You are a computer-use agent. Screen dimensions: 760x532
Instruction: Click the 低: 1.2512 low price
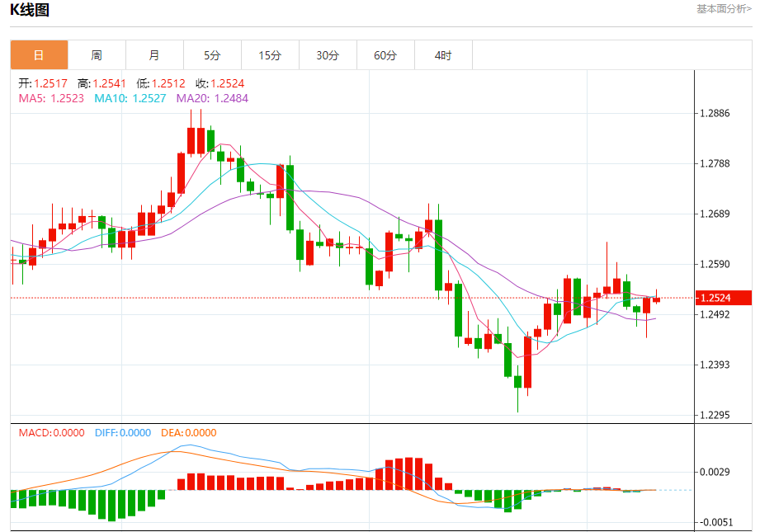[161, 83]
